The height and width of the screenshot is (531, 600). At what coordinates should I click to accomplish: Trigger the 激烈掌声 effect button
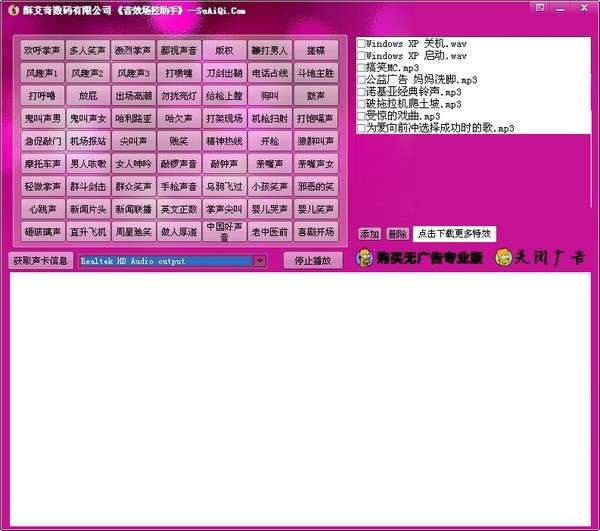(133, 50)
